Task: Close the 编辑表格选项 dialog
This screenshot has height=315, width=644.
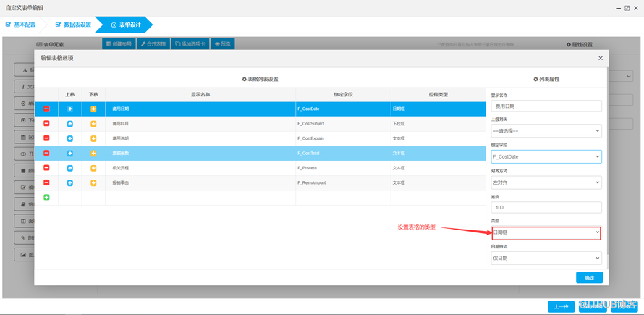Action: tap(601, 58)
